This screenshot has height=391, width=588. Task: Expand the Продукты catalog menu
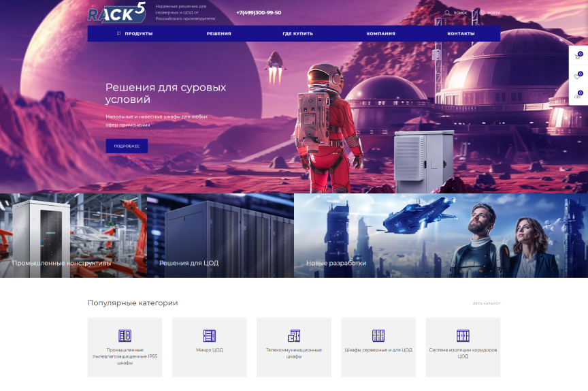tap(135, 33)
